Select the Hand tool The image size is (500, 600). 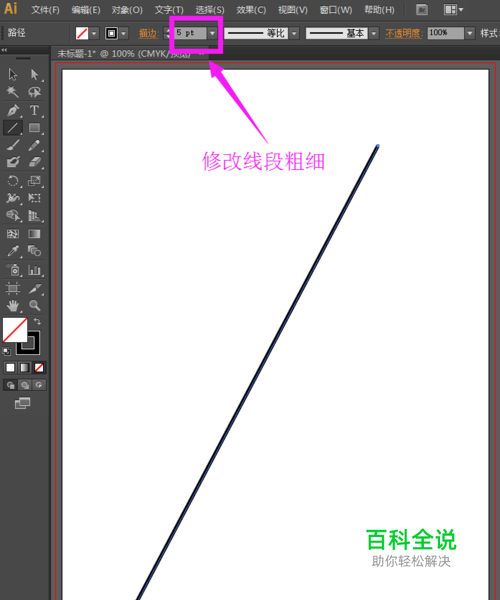[x=13, y=305]
